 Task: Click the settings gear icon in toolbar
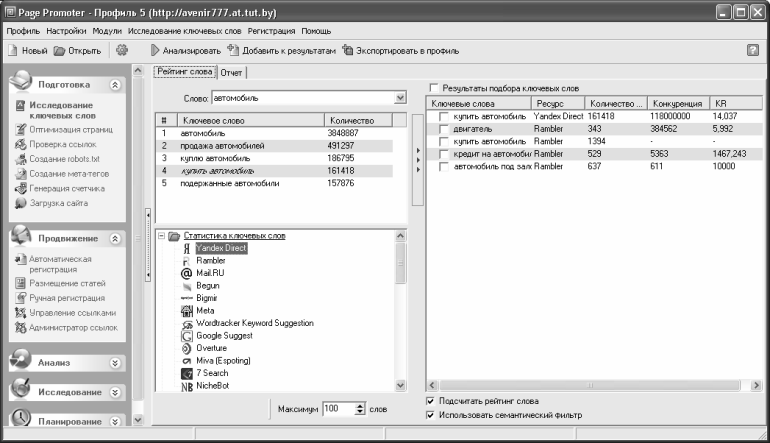click(x=122, y=50)
